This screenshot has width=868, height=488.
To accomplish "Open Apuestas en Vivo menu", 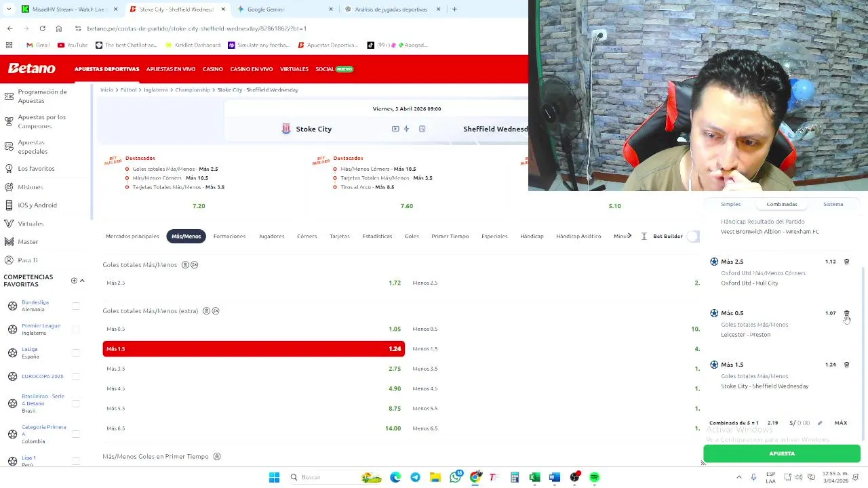I will coord(171,69).
